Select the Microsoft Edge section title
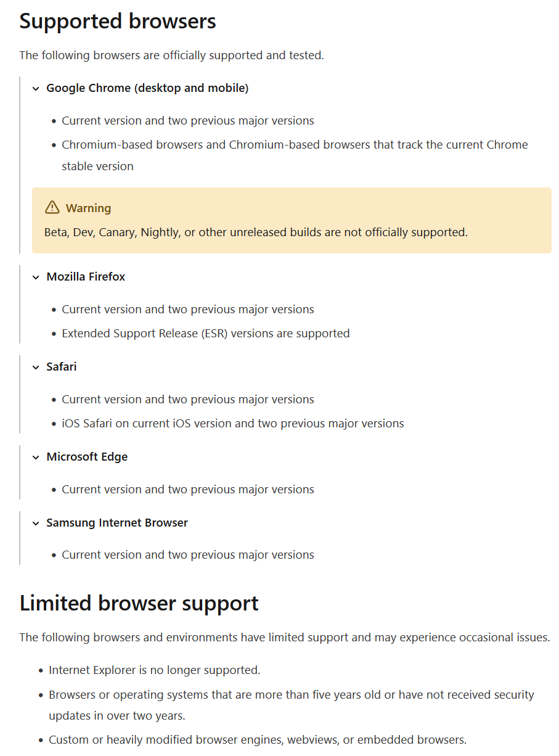 click(x=87, y=457)
